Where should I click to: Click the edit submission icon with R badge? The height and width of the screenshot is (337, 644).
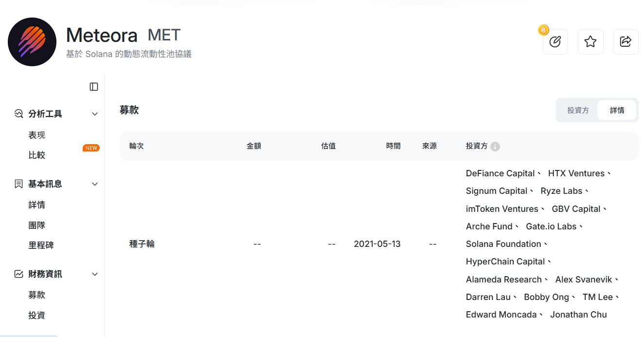point(555,42)
